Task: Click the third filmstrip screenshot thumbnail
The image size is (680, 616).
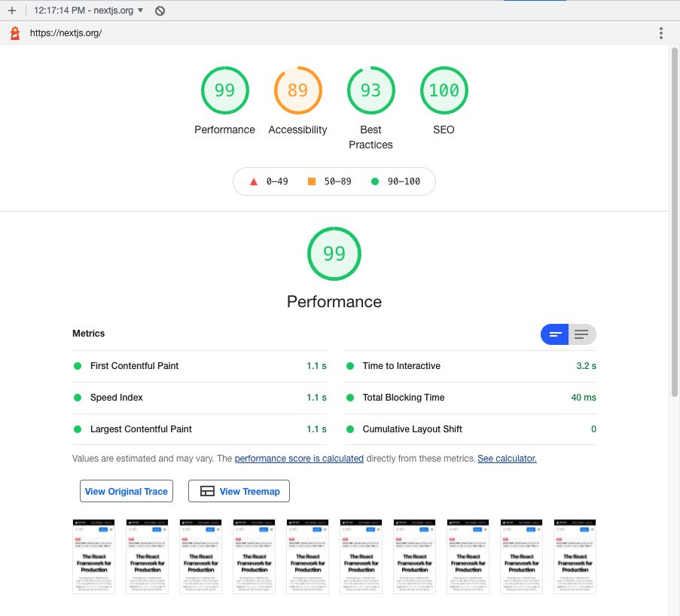Action: click(201, 557)
